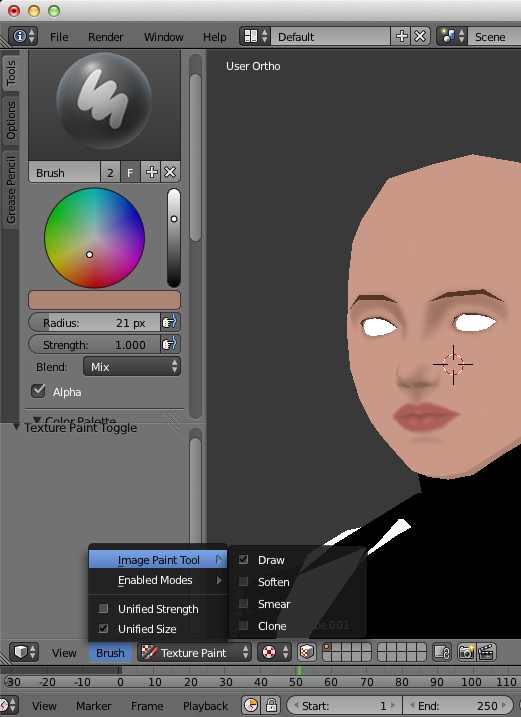Click the first layer button
Screen dimensions: 521x717
click(327, 647)
